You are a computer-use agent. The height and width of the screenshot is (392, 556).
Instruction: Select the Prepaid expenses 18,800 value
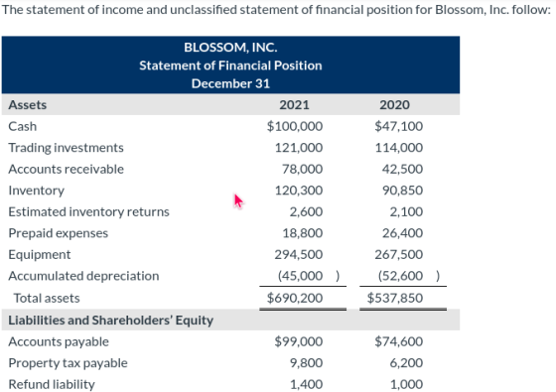303,233
